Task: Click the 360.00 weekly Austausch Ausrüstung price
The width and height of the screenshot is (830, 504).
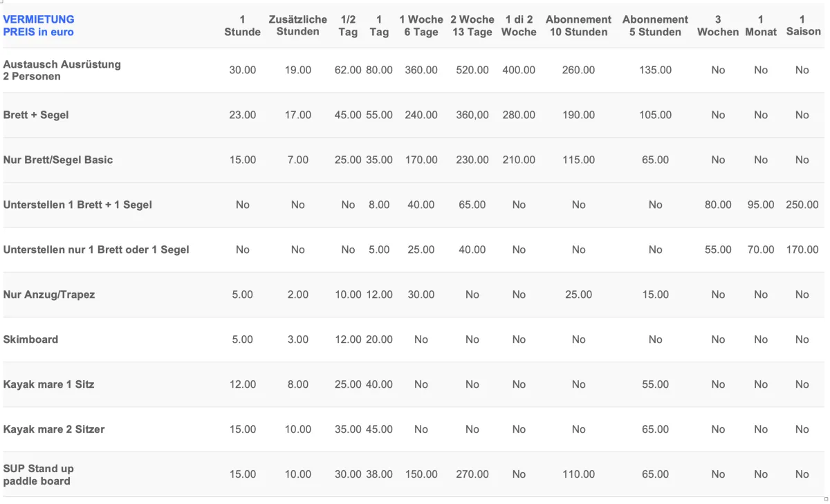Action: pos(421,70)
